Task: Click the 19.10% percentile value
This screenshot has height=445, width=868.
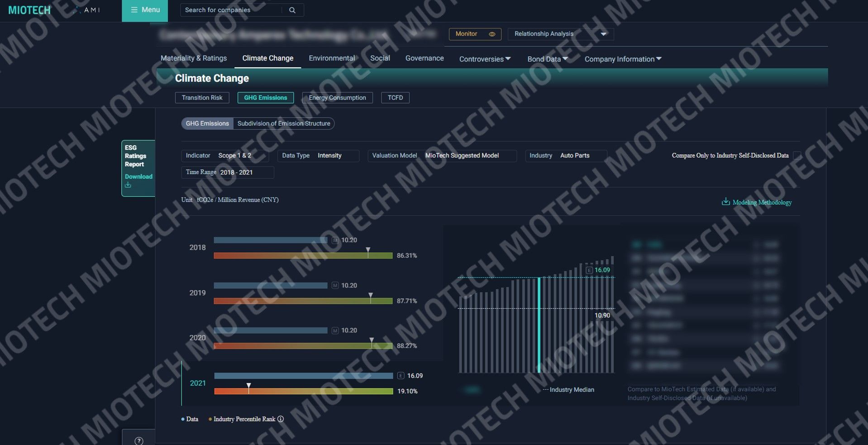Action: 407,392
